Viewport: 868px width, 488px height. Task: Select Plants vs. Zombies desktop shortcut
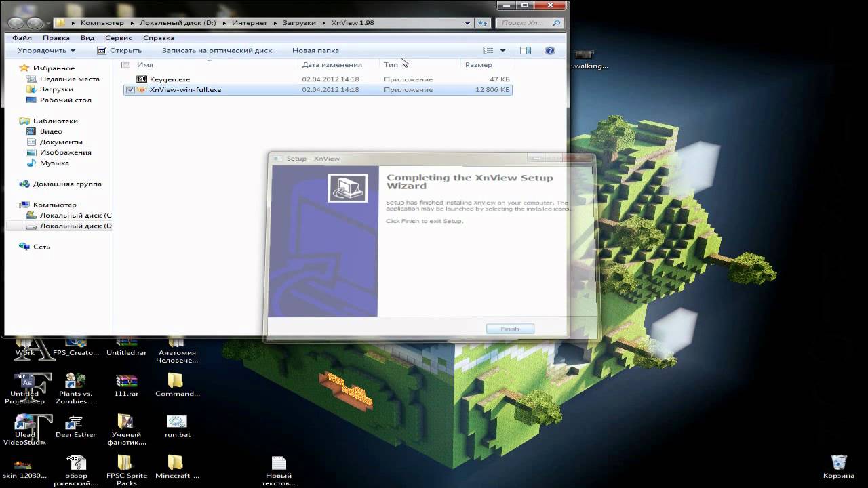click(75, 388)
